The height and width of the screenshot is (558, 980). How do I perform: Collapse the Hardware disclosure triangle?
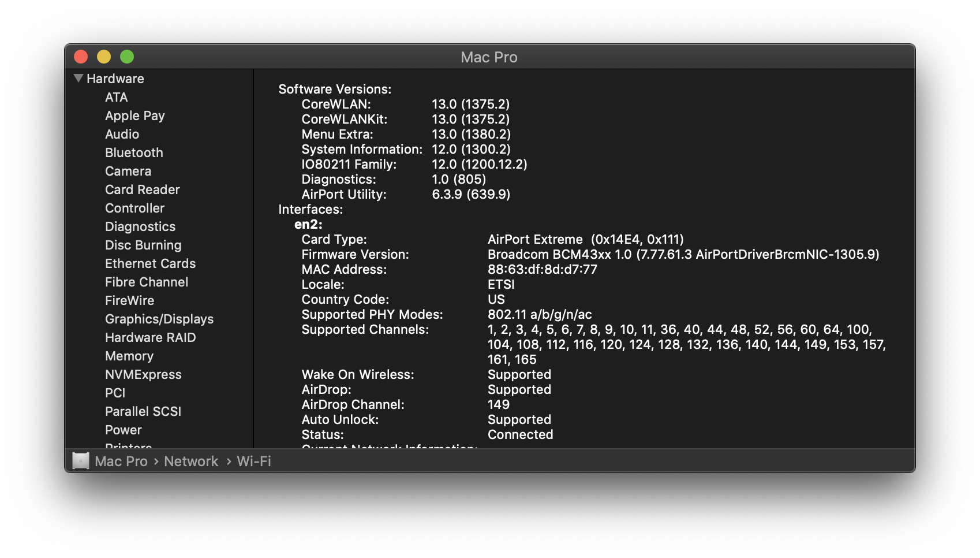[78, 78]
